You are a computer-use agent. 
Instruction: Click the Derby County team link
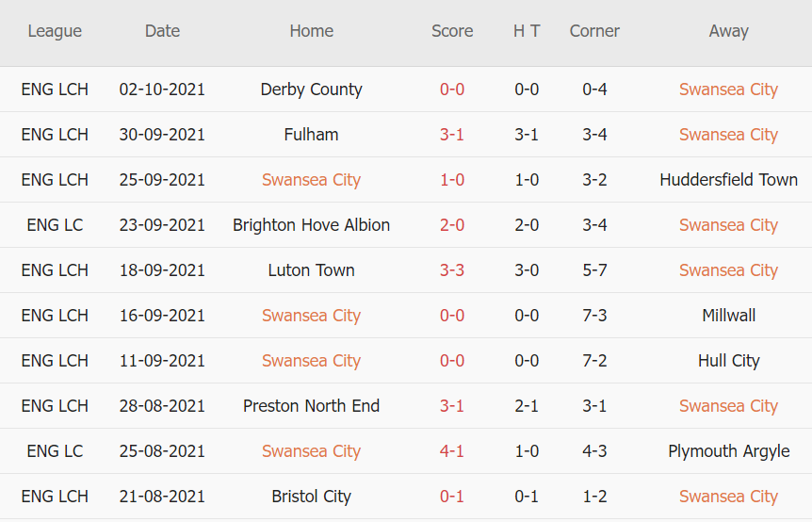coord(311,90)
